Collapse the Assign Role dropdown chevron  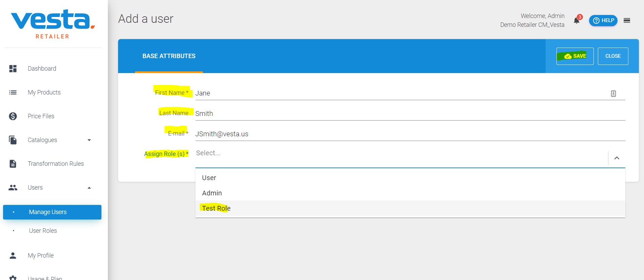tap(617, 158)
